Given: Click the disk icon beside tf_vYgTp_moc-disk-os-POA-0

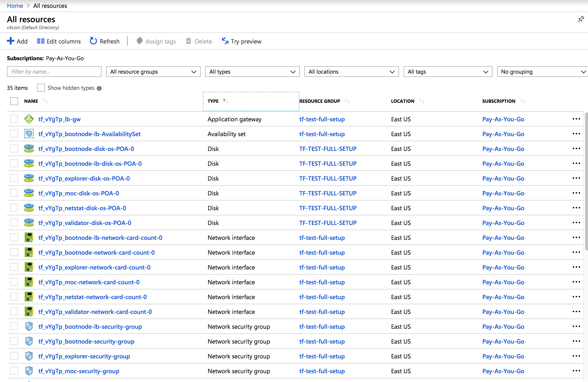Looking at the screenshot, I should [x=29, y=193].
